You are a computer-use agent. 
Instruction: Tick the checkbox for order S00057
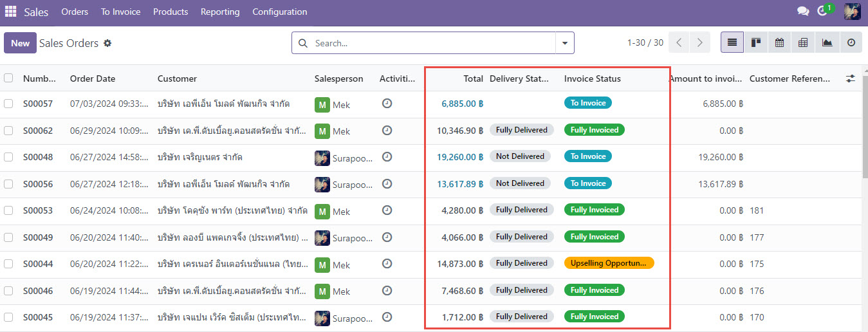coord(8,104)
